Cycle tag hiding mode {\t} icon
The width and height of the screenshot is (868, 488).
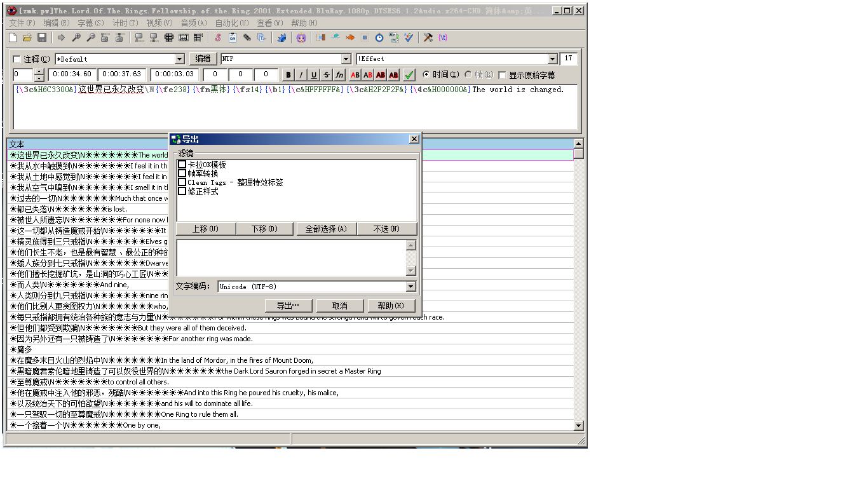pyautogui.click(x=443, y=38)
